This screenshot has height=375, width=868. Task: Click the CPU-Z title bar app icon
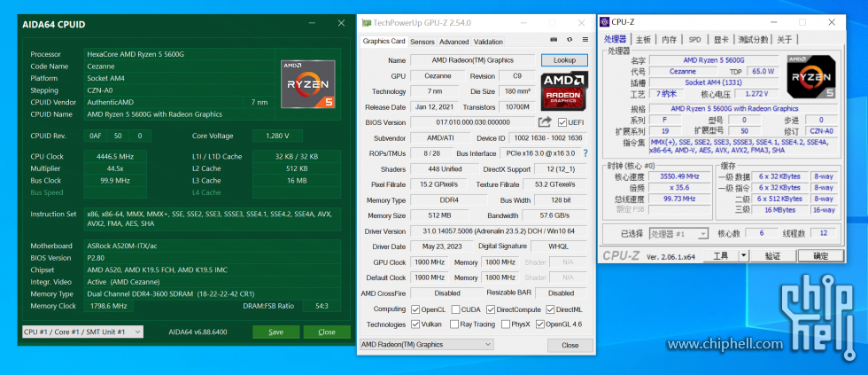604,22
